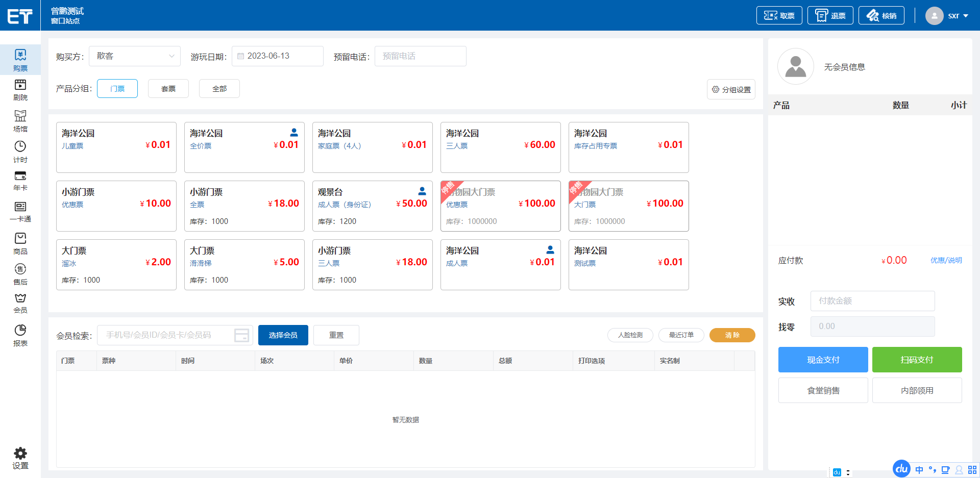Open the 计时 timer clock icon
The width and height of the screenshot is (980, 478).
(20, 147)
